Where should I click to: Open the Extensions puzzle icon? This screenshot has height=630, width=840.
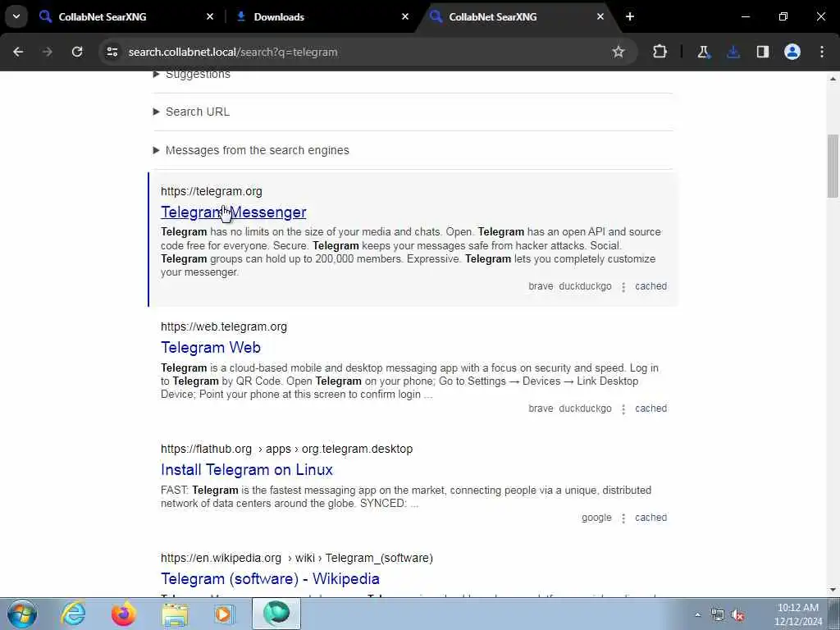(660, 52)
